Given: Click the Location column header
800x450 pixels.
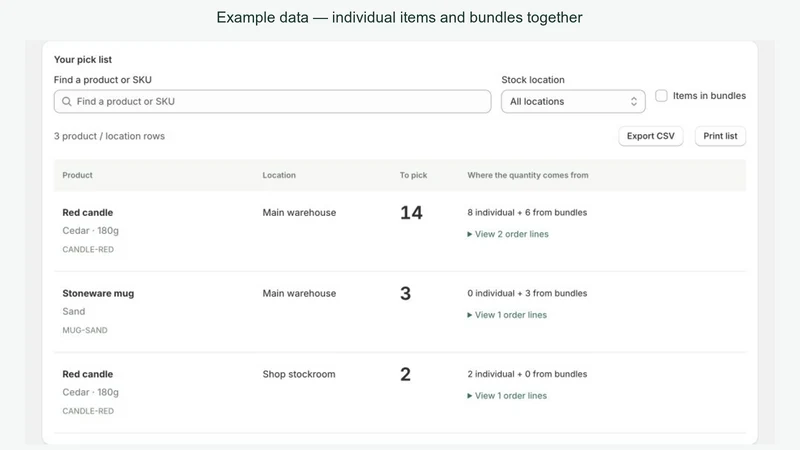Looking at the screenshot, I should click(279, 175).
